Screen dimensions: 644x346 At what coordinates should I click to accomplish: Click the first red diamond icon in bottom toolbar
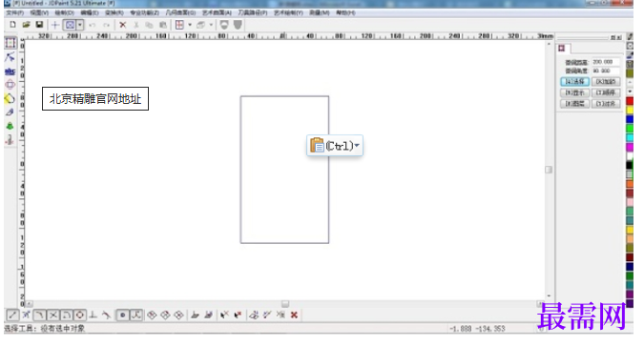(x=152, y=315)
